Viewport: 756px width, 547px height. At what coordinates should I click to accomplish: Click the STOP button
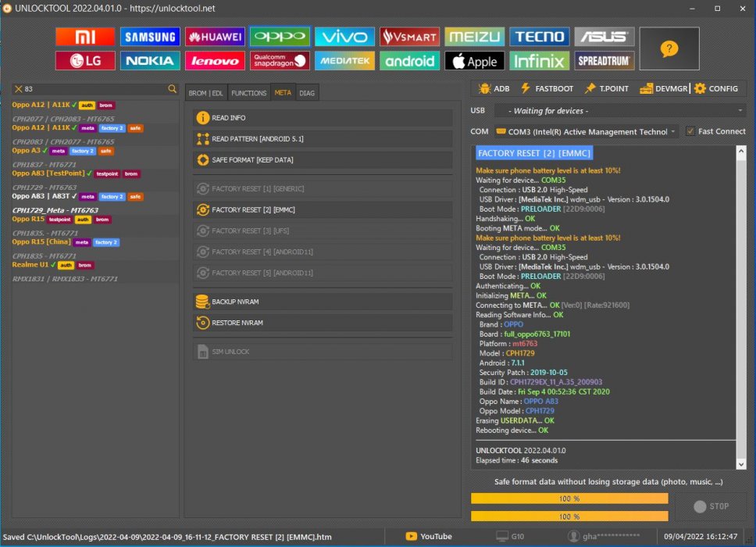tap(711, 506)
